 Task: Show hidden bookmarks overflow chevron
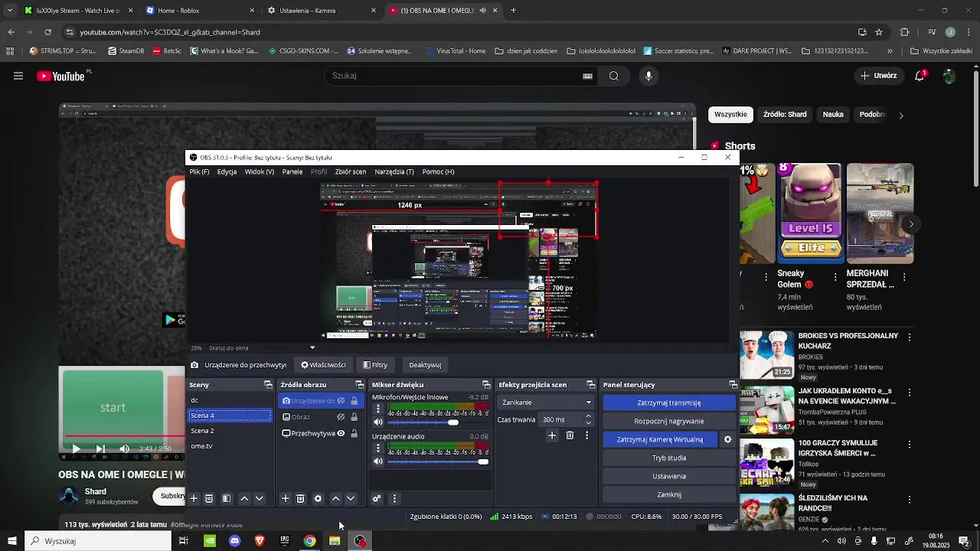pyautogui.click(x=890, y=51)
